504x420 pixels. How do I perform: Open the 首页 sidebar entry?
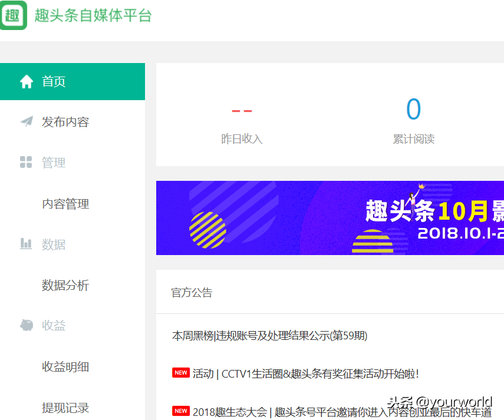point(54,81)
